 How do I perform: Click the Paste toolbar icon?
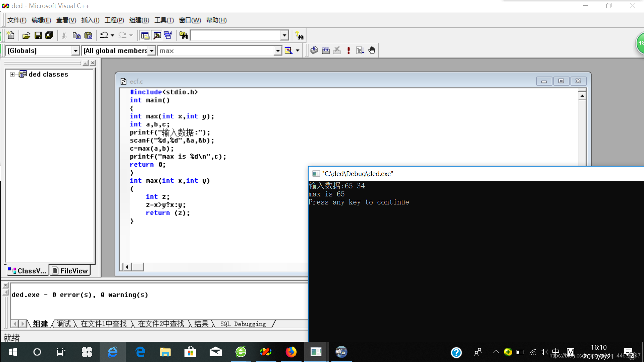click(x=88, y=35)
